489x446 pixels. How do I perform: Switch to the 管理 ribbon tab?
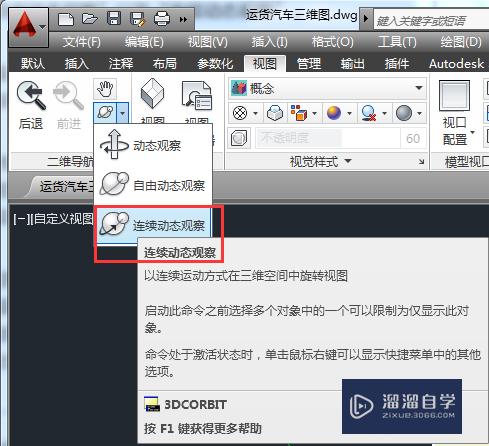(309, 63)
